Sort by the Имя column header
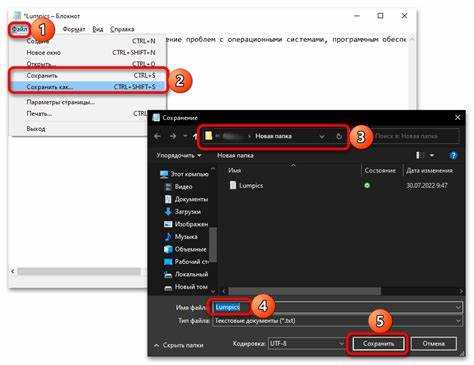 point(234,170)
